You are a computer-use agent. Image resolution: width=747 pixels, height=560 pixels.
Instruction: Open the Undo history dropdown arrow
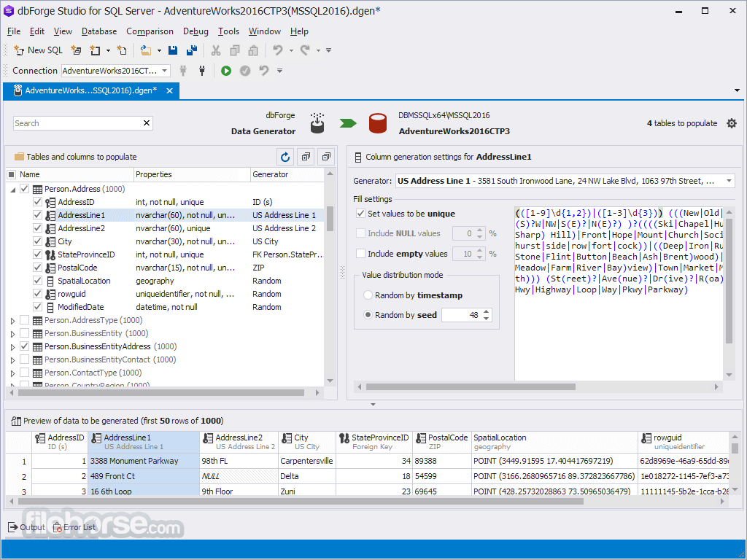click(291, 50)
